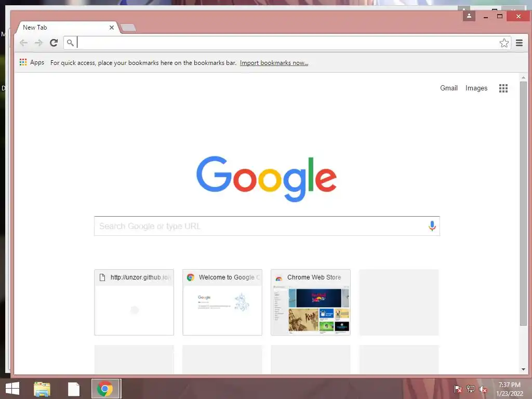The width and height of the screenshot is (532, 399).
Task: Open the network tray icon
Action: (471, 389)
